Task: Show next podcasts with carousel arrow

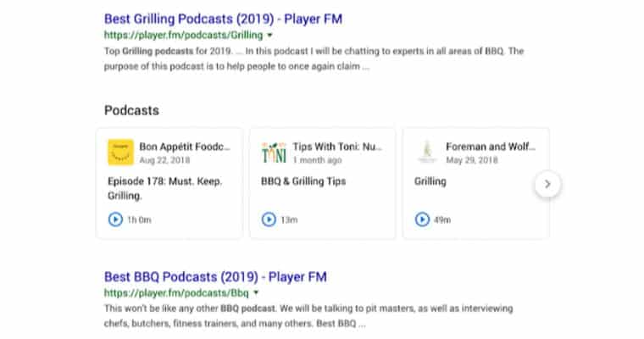Action: (547, 184)
